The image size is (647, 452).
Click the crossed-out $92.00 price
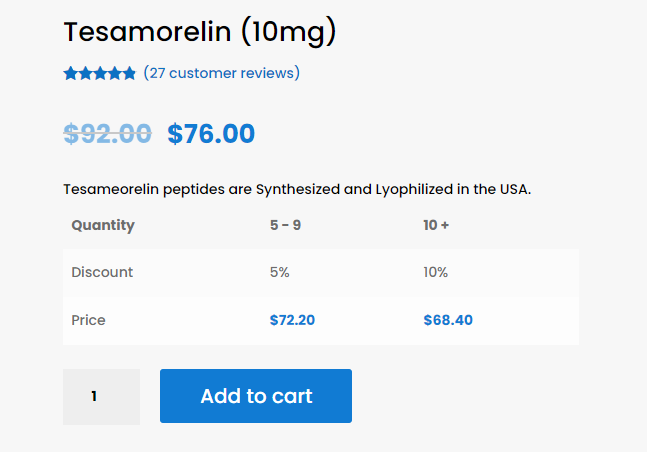coord(107,134)
